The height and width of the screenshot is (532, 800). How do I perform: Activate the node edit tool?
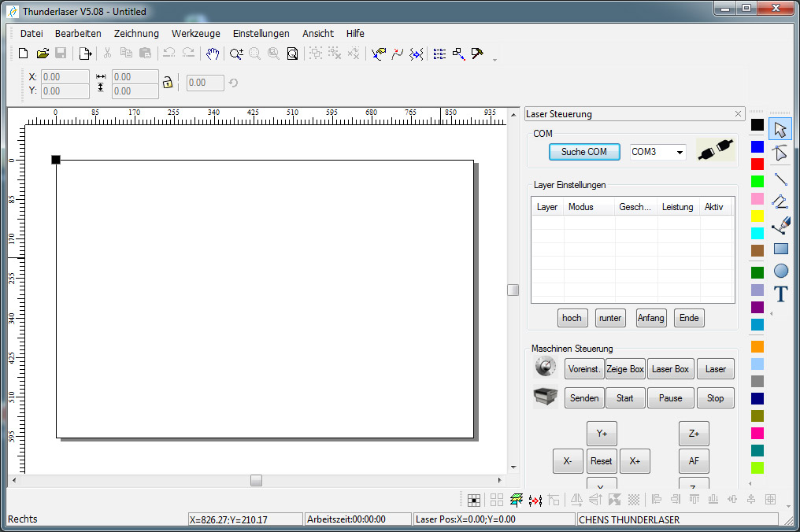pos(780,153)
